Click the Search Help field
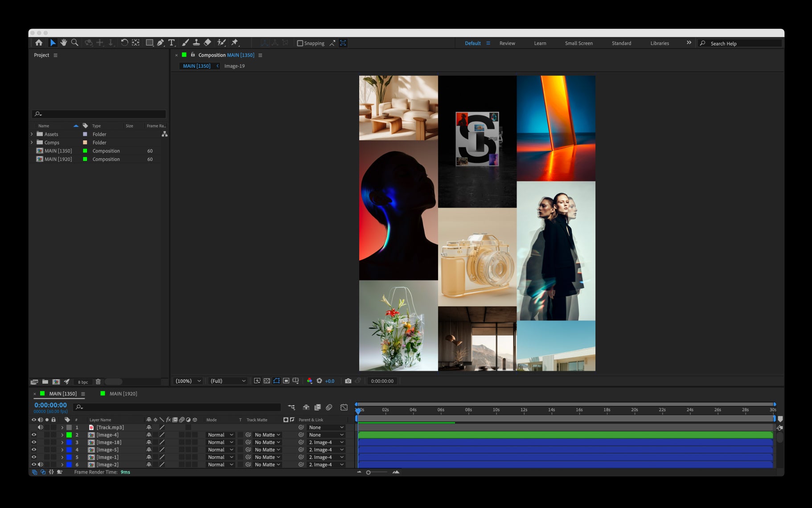The image size is (812, 508). [x=740, y=43]
